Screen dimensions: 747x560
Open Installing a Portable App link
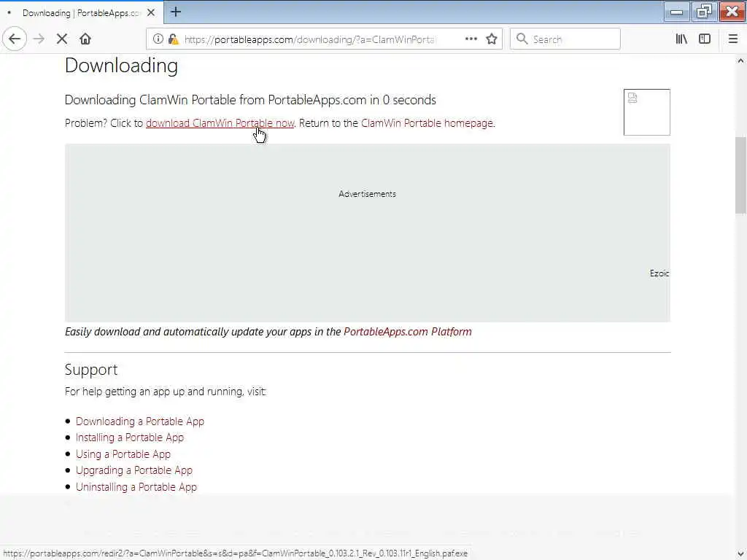click(x=130, y=437)
